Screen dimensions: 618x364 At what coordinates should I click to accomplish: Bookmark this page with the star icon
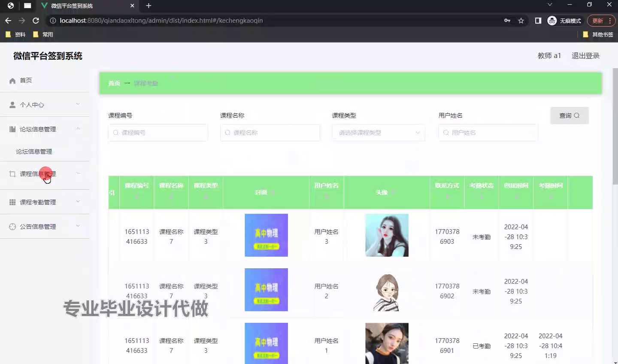pos(521,21)
